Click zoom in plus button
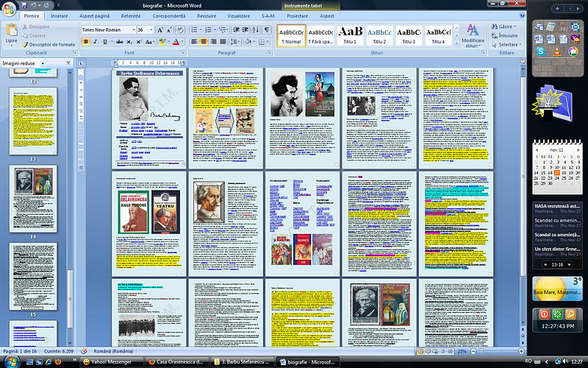Screen dimensions: 588x368 (521, 351)
